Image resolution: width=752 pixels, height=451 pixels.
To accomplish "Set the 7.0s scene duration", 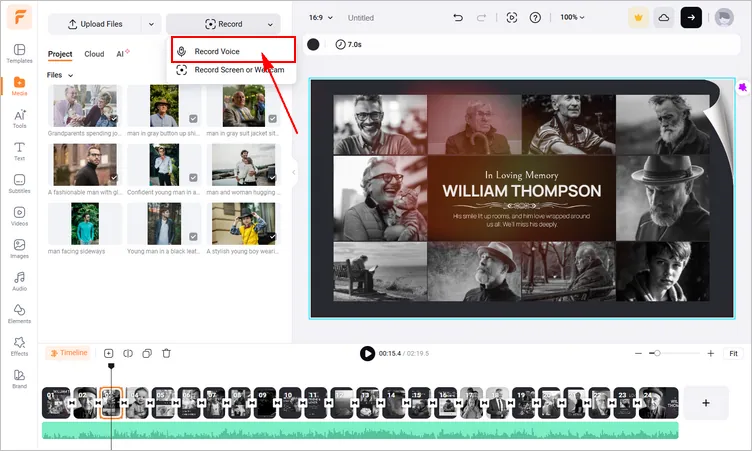I will (x=349, y=45).
